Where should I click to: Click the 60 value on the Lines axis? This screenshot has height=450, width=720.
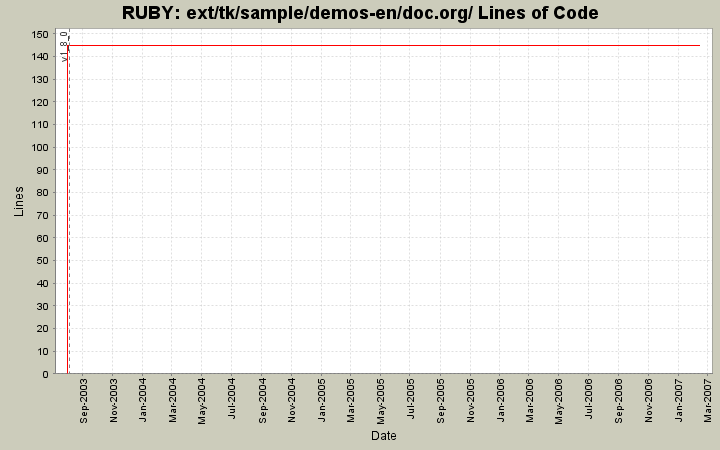point(42,238)
